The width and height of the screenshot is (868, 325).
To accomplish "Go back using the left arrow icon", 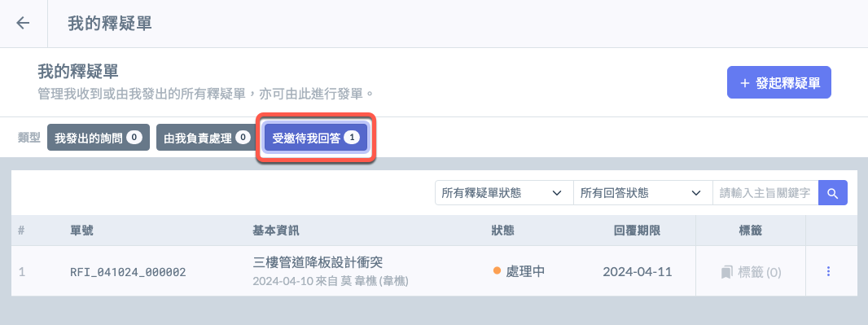I will [x=23, y=24].
